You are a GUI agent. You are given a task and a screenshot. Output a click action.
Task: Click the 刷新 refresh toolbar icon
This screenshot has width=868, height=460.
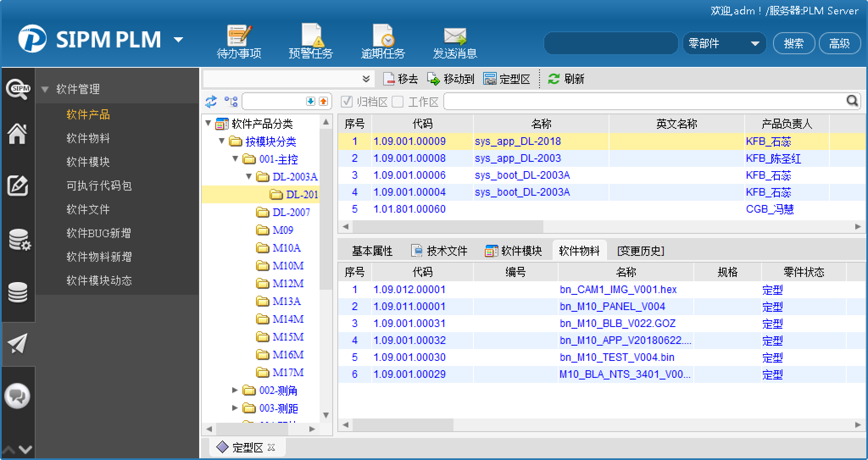coord(554,79)
